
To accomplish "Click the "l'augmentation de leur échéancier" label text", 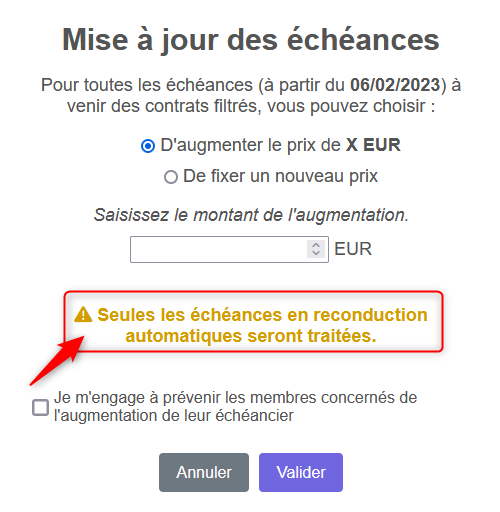I will tap(174, 416).
